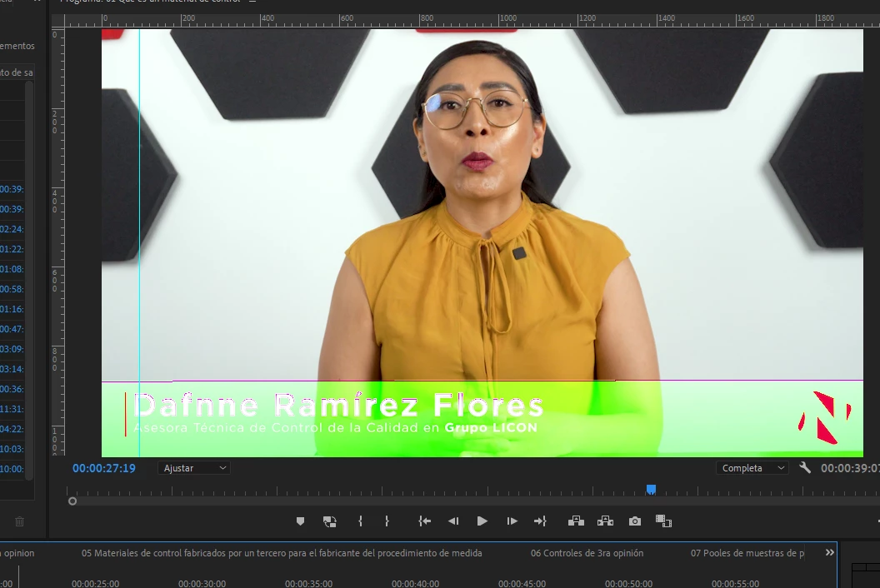
Task: Open the Ajustar zoom level dropdown
Action: [194, 468]
